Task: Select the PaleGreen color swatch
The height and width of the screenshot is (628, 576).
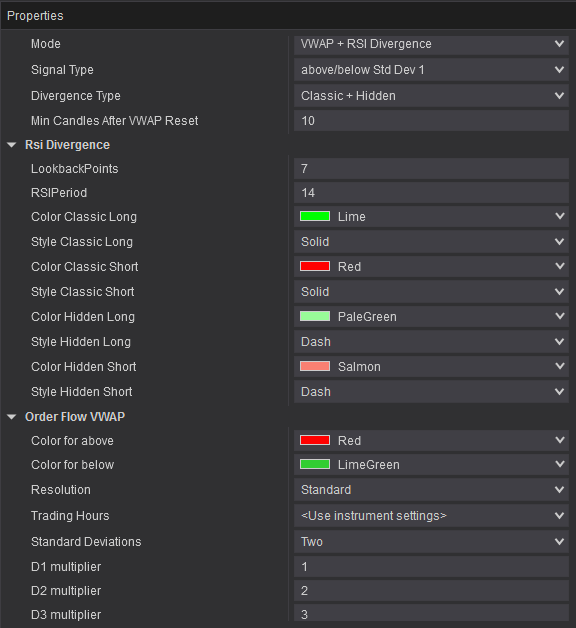Action: (315, 316)
